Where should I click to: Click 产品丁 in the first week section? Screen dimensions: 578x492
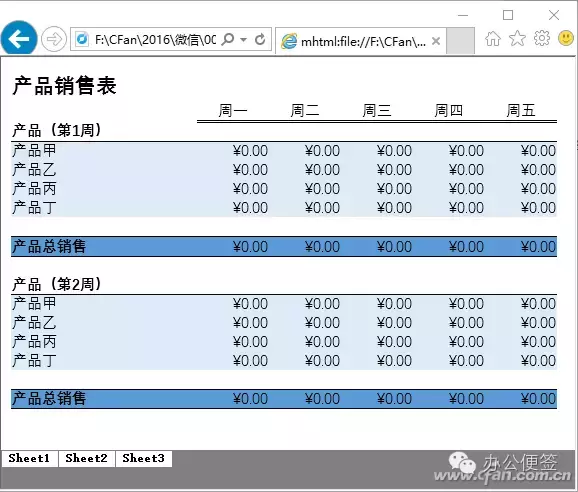pyautogui.click(x=34, y=208)
